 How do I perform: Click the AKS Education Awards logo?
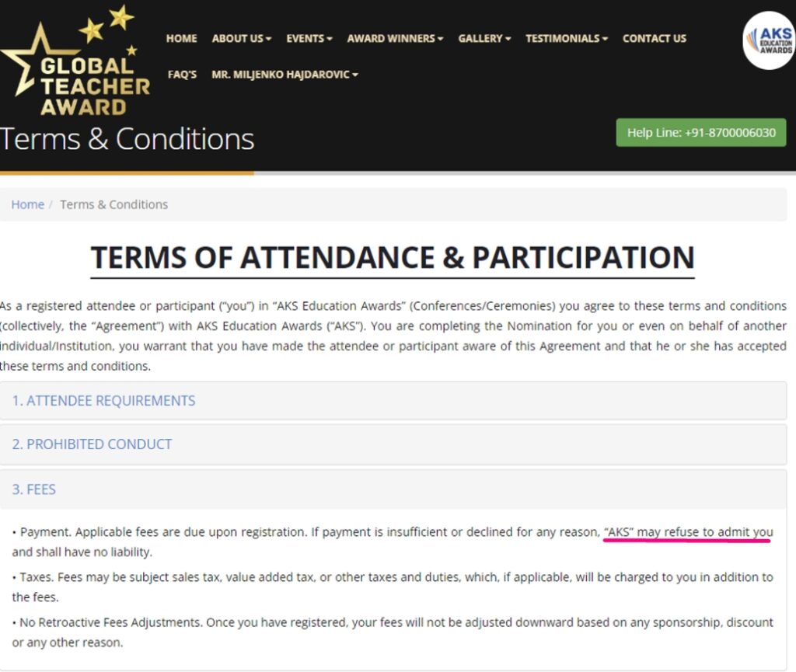click(x=769, y=40)
